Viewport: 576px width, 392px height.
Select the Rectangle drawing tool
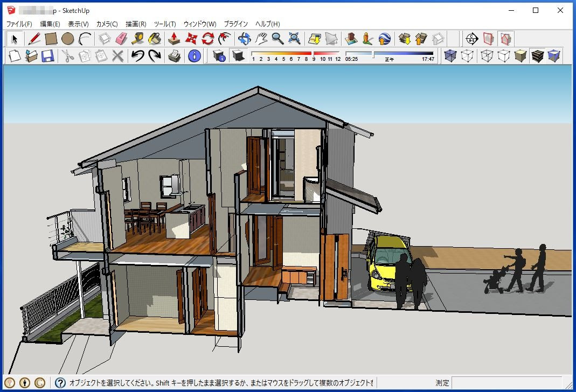pyautogui.click(x=51, y=39)
